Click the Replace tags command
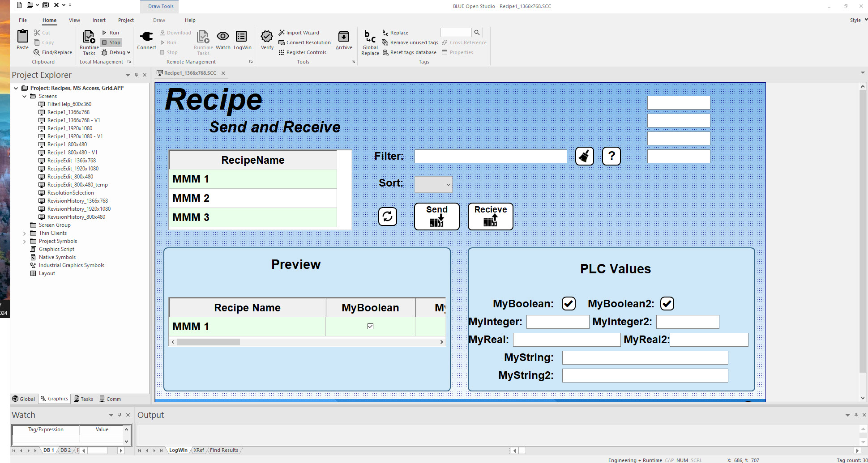 [x=395, y=33]
